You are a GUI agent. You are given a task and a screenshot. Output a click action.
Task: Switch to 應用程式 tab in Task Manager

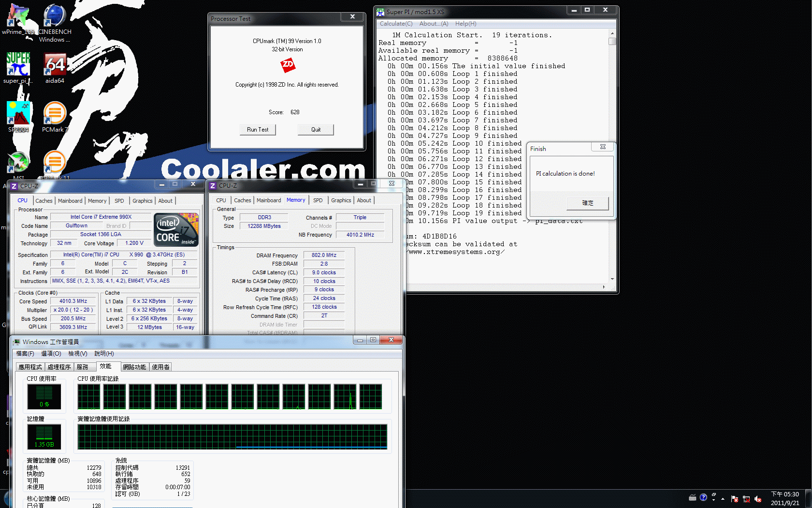[30, 367]
